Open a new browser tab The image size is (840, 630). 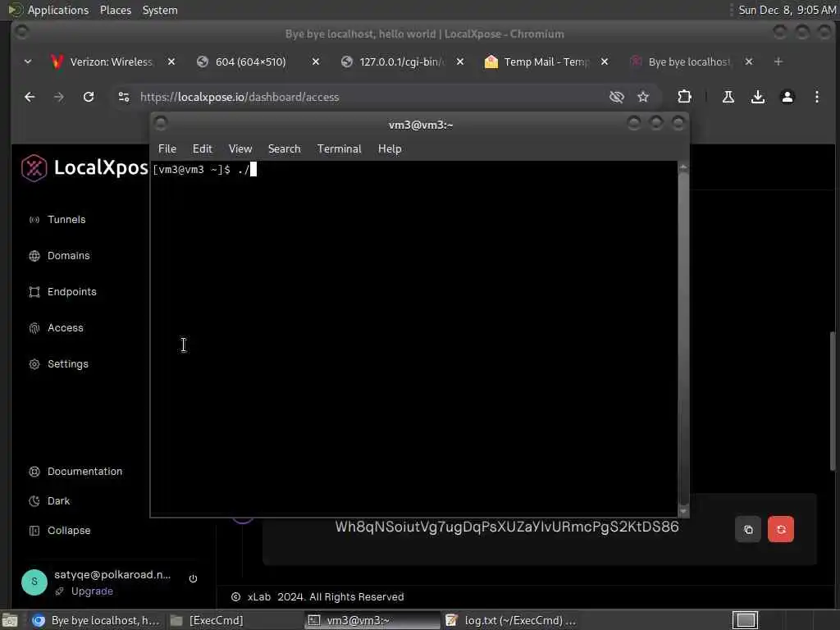coord(778,62)
